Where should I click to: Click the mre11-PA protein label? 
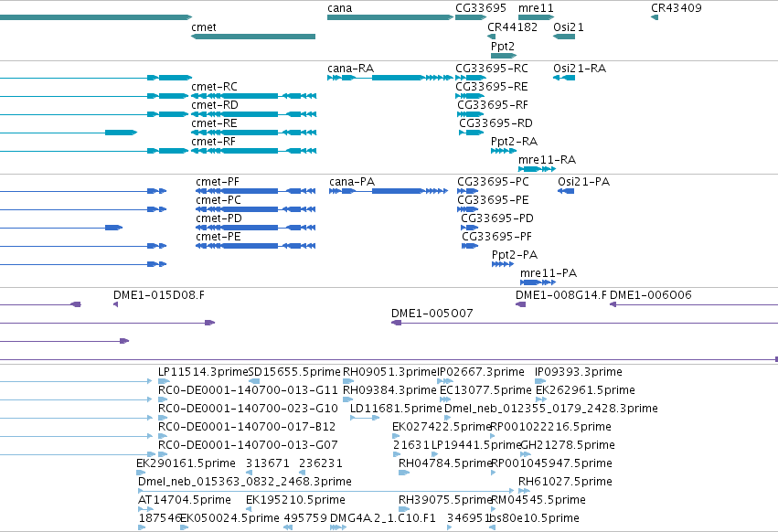[x=549, y=273]
